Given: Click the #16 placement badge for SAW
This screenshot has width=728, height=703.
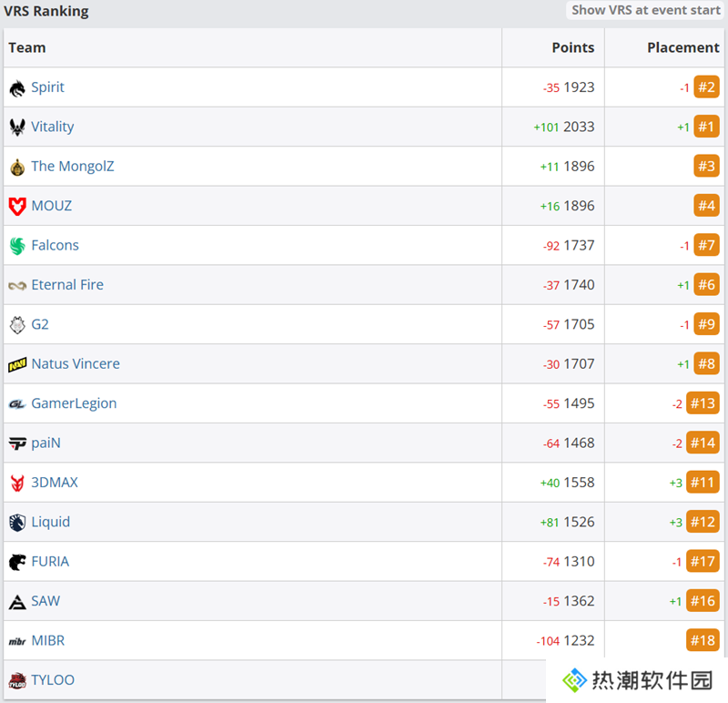Looking at the screenshot, I should [703, 600].
